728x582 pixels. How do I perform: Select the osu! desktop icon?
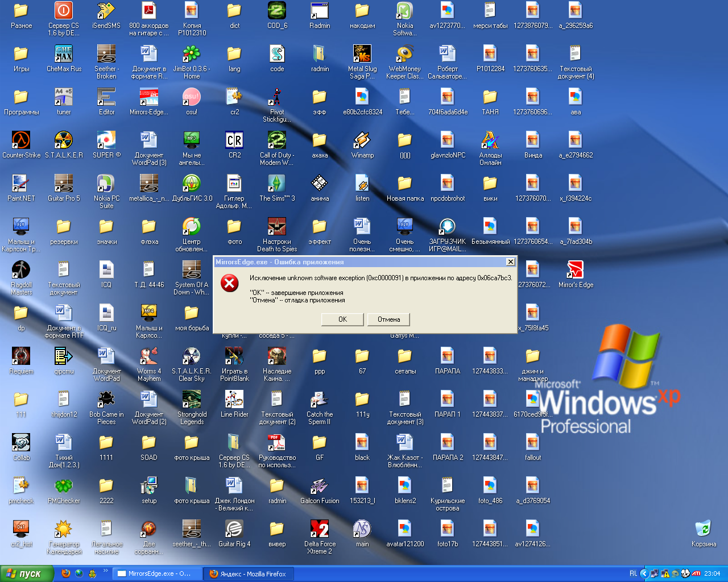click(x=192, y=101)
